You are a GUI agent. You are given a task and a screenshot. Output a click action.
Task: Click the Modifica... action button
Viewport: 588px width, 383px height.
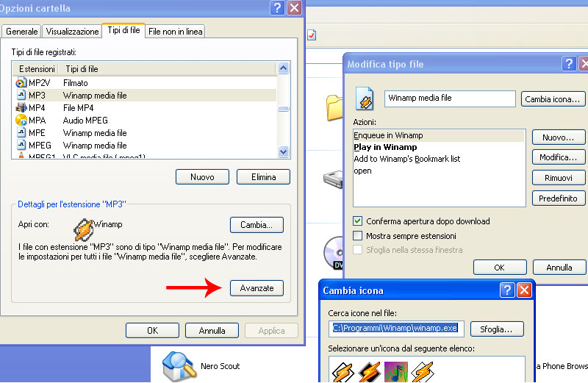pos(559,157)
